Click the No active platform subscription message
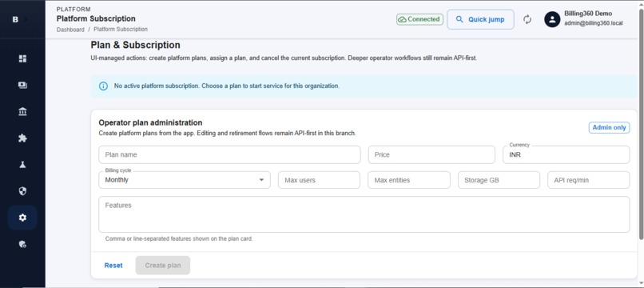The width and height of the screenshot is (644, 288). [x=227, y=86]
